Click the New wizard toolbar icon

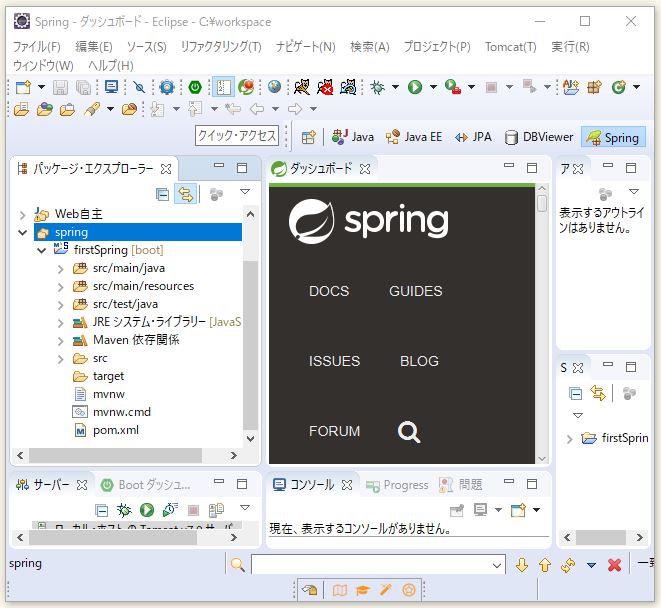coord(23,87)
